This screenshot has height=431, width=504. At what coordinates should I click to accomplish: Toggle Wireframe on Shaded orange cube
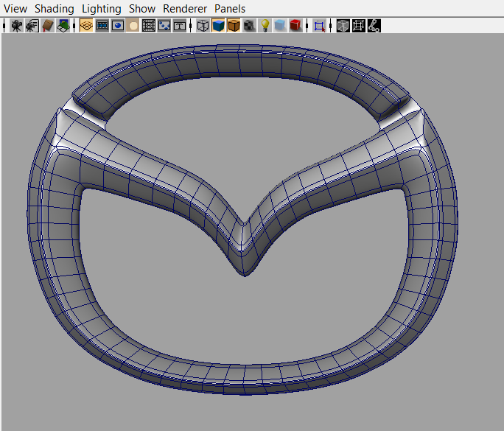pyautogui.click(x=234, y=26)
